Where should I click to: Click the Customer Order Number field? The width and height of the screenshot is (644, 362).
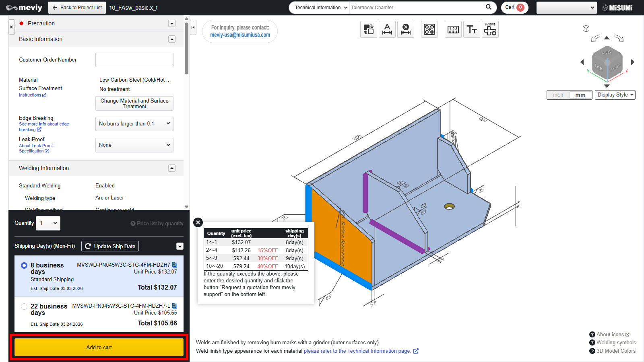tap(134, 60)
